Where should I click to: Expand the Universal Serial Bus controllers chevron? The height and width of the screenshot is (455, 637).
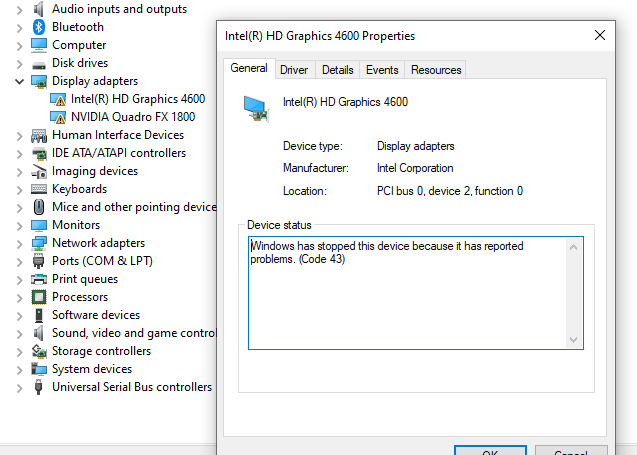pos(20,388)
